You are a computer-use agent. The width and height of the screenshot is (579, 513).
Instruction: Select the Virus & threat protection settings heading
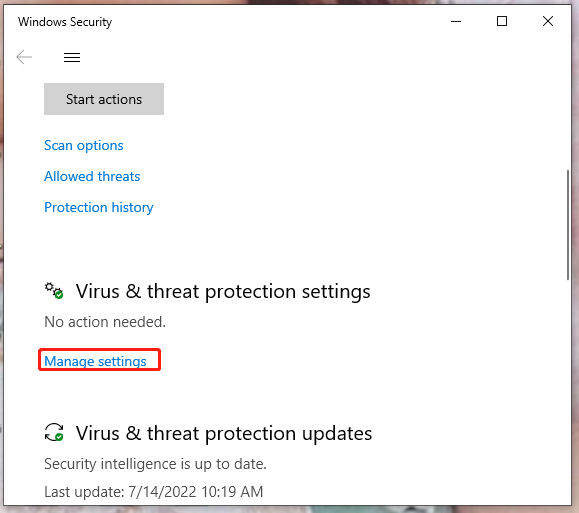point(223,291)
